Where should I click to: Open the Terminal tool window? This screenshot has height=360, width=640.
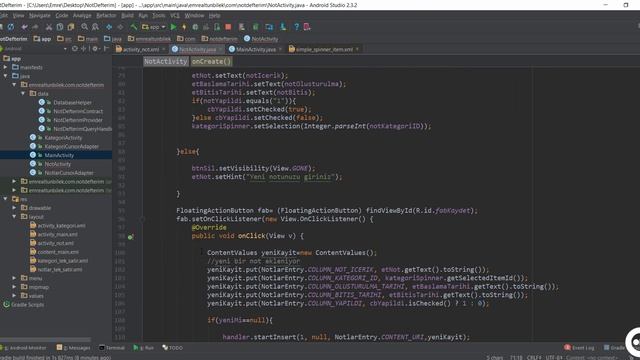pyautogui.click(x=112, y=348)
